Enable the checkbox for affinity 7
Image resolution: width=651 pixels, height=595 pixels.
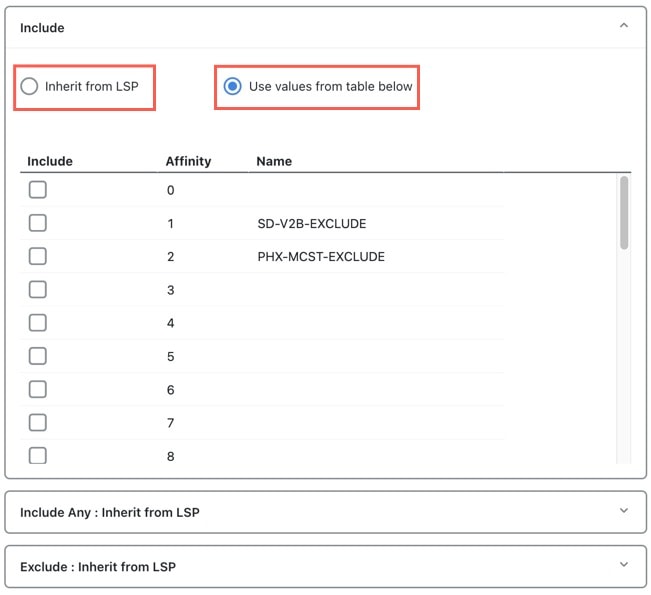pos(38,423)
